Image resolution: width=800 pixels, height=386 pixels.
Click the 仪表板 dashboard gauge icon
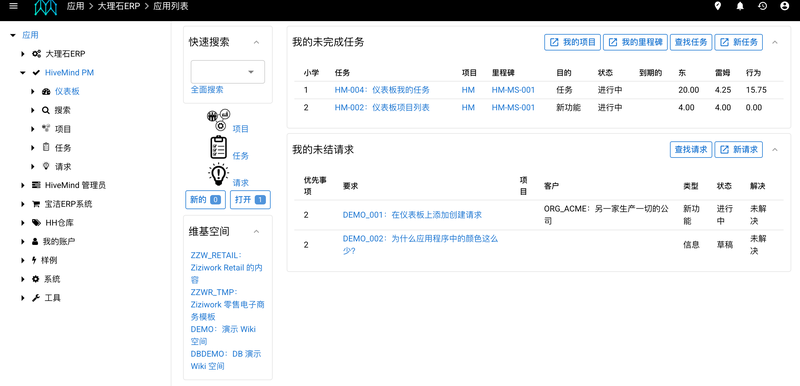[x=46, y=92]
